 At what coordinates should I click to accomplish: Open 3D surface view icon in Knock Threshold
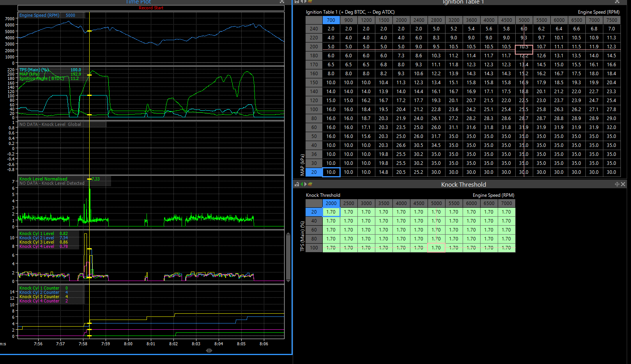[x=310, y=184]
